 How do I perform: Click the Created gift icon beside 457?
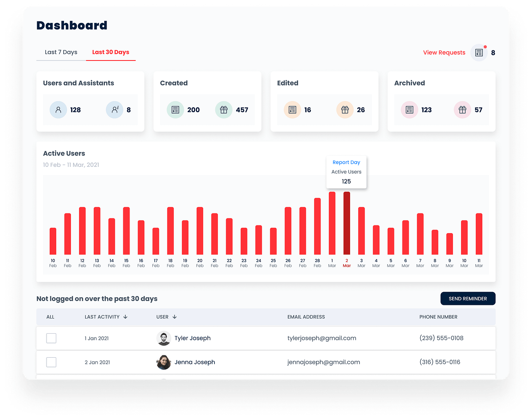224,110
